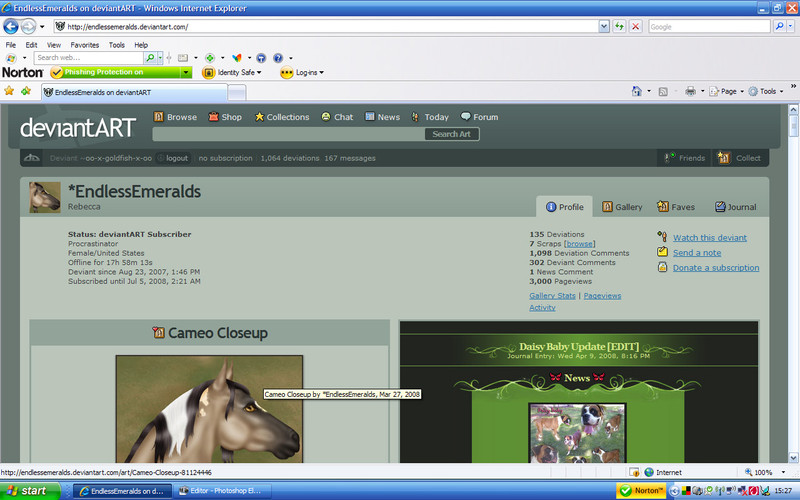Open the File menu
The width and height of the screenshot is (800, 500).
[11, 45]
